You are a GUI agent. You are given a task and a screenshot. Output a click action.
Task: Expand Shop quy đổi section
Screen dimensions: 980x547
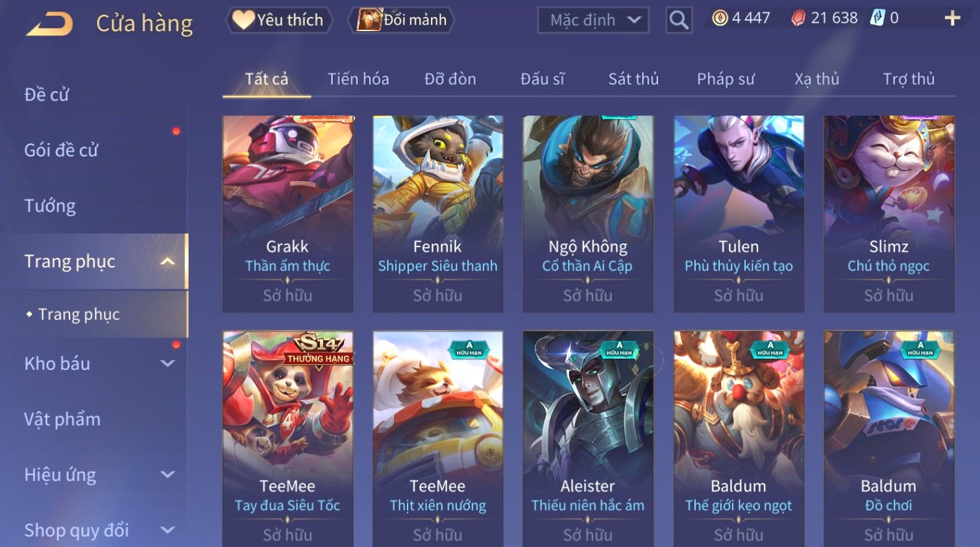167,530
